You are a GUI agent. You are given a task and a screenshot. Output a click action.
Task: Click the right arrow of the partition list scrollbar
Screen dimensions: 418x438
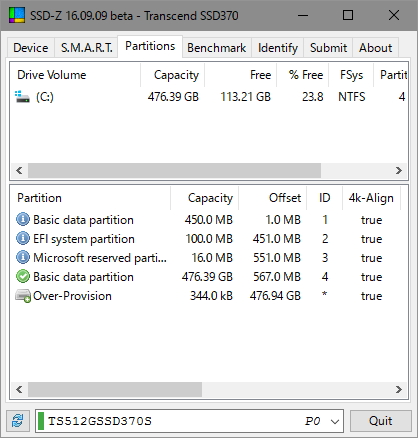point(399,389)
